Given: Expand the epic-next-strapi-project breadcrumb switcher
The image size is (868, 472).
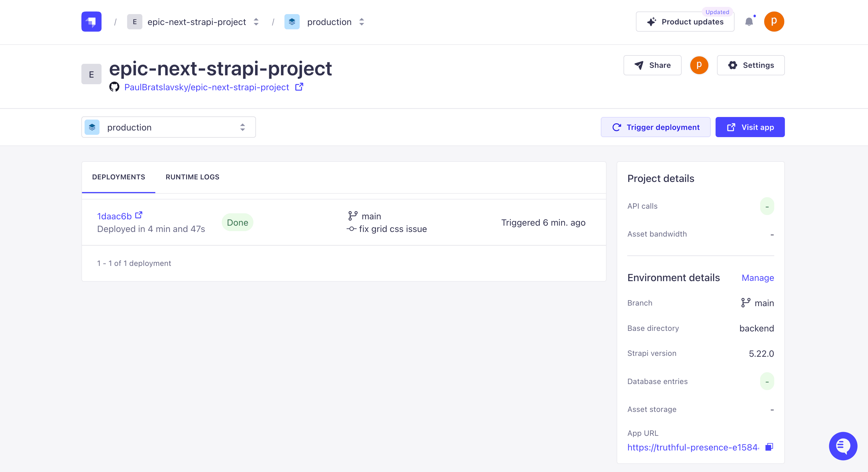Looking at the screenshot, I should 256,22.
